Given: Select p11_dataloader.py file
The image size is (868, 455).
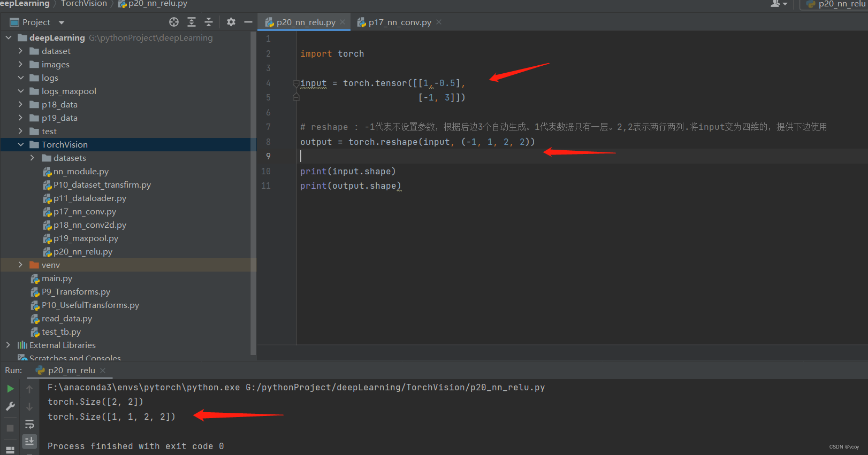Looking at the screenshot, I should [x=90, y=198].
